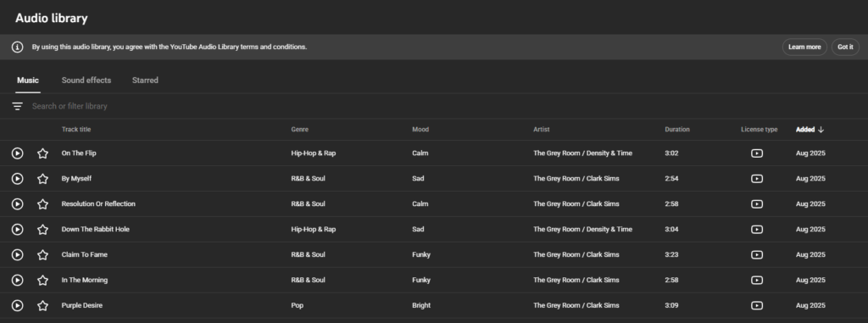
Task: Click the Bright mood for Purple Desire
Action: pos(421,305)
